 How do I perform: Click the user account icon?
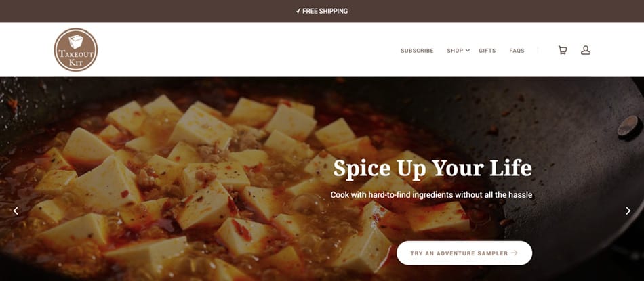pyautogui.click(x=585, y=50)
